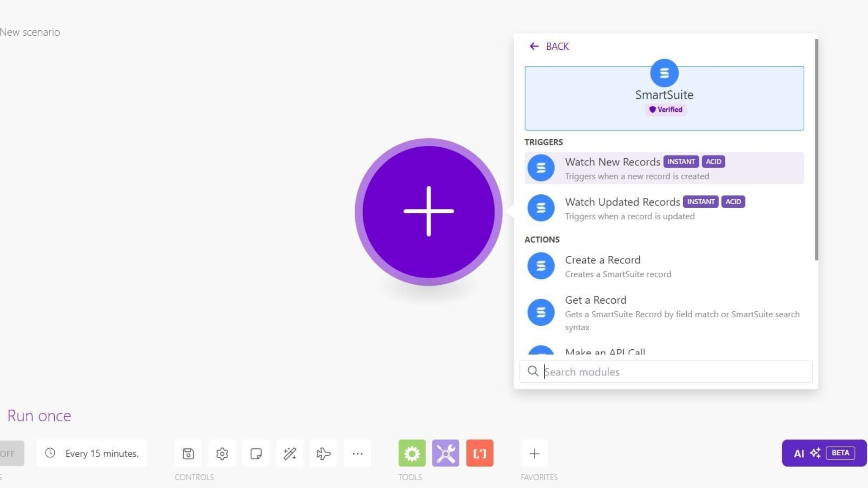Open the purple wrench Tools icon

coord(446,453)
